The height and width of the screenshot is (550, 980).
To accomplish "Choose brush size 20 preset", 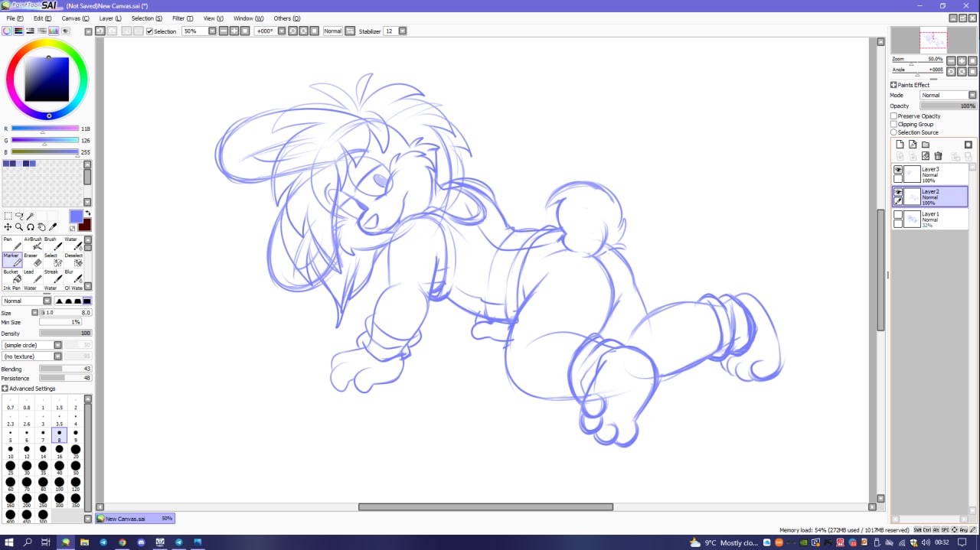I will tap(76, 451).
